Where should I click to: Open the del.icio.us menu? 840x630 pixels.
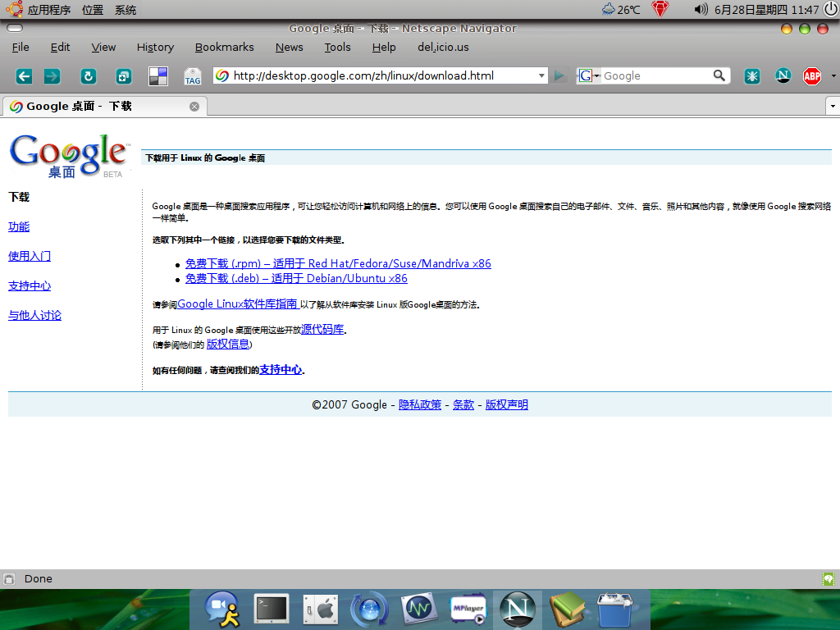443,47
